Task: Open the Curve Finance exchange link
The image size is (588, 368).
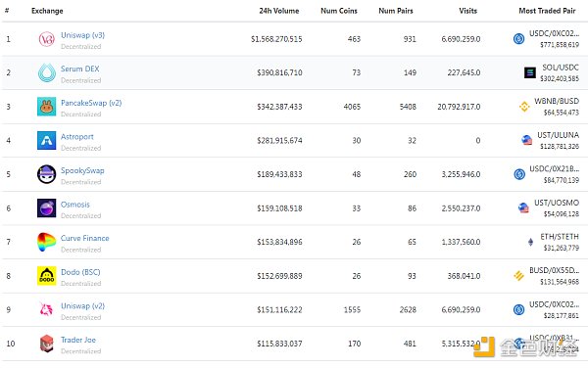Action: tap(84, 238)
